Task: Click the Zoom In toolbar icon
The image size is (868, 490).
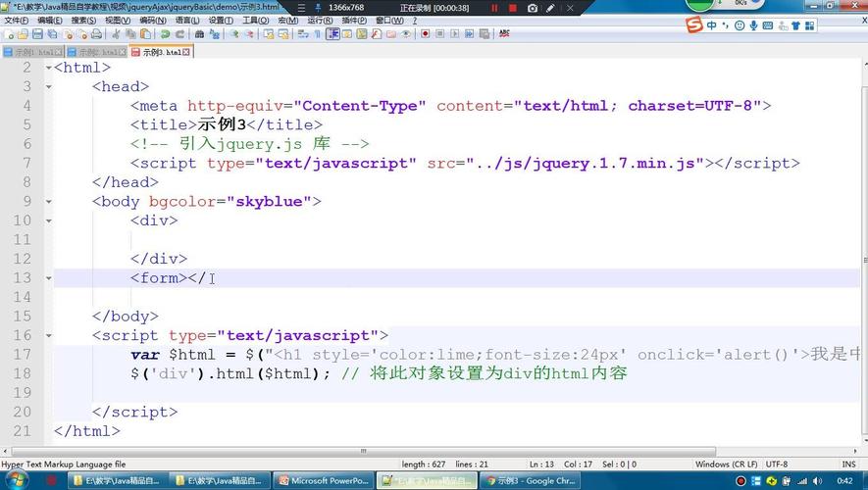Action: pyautogui.click(x=234, y=34)
